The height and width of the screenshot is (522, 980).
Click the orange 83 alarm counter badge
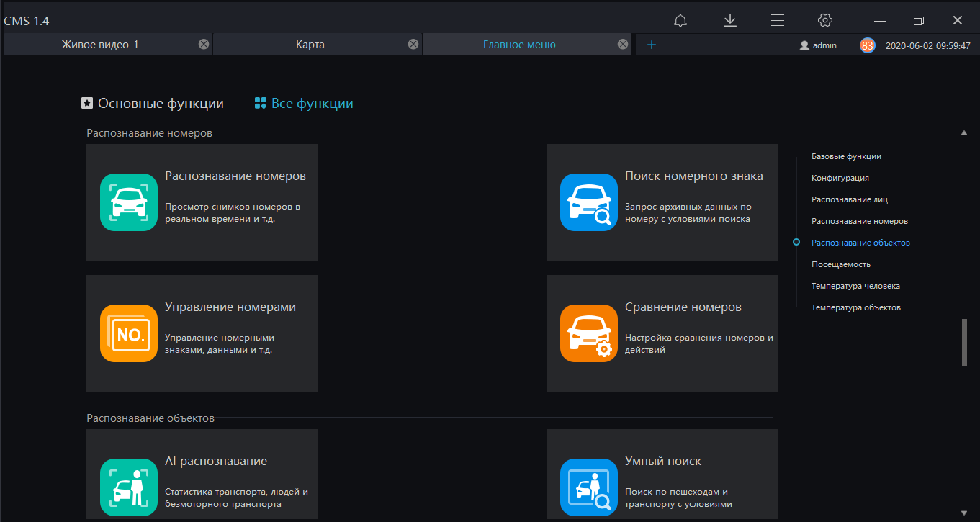point(868,45)
